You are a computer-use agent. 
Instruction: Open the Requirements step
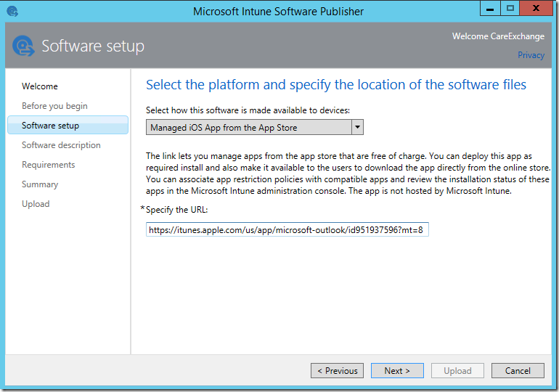click(x=48, y=165)
